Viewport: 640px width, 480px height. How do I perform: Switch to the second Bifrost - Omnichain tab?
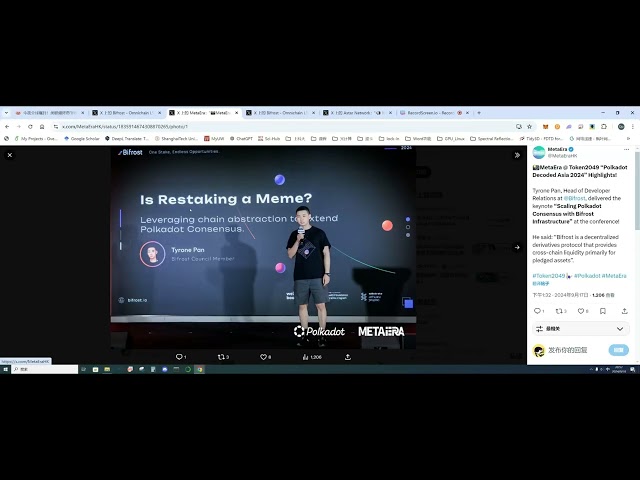[x=278, y=113]
